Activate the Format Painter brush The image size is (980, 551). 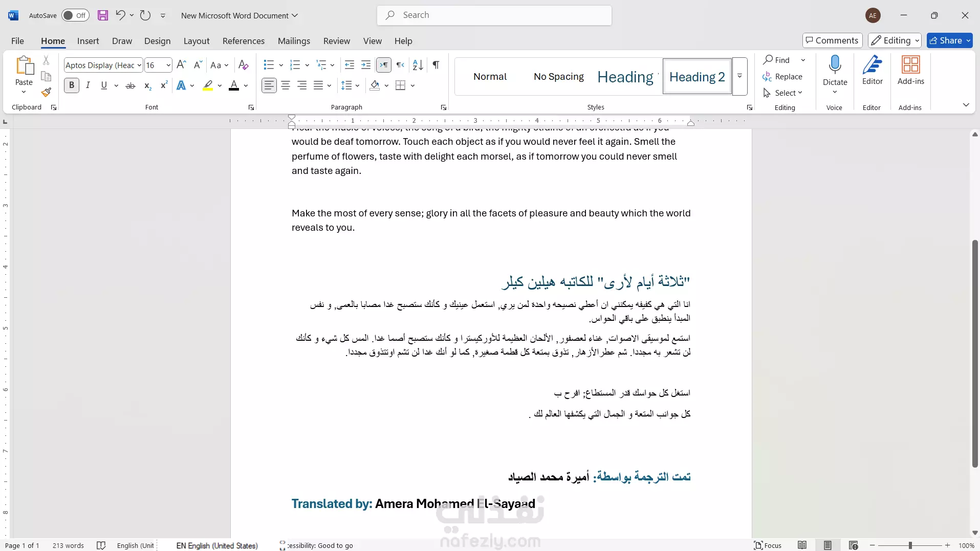(x=46, y=92)
